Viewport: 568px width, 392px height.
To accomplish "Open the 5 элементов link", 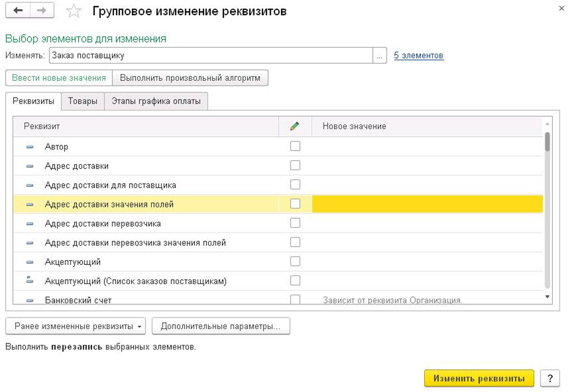I will coord(418,56).
